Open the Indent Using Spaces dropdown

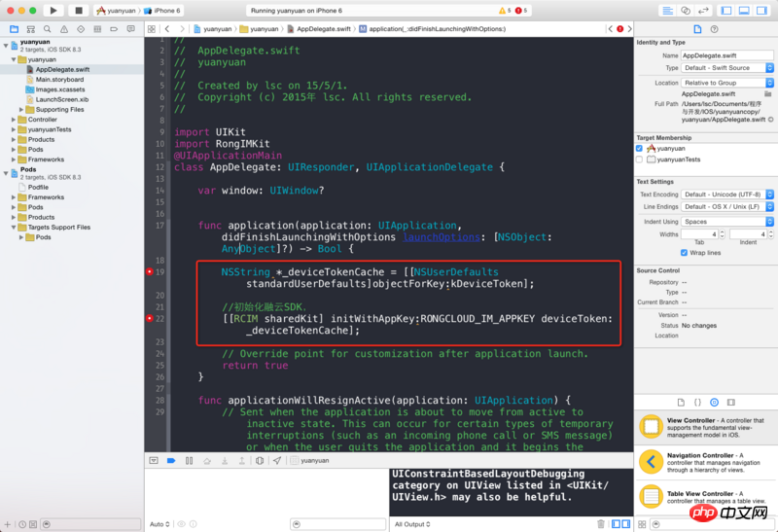coord(726,222)
